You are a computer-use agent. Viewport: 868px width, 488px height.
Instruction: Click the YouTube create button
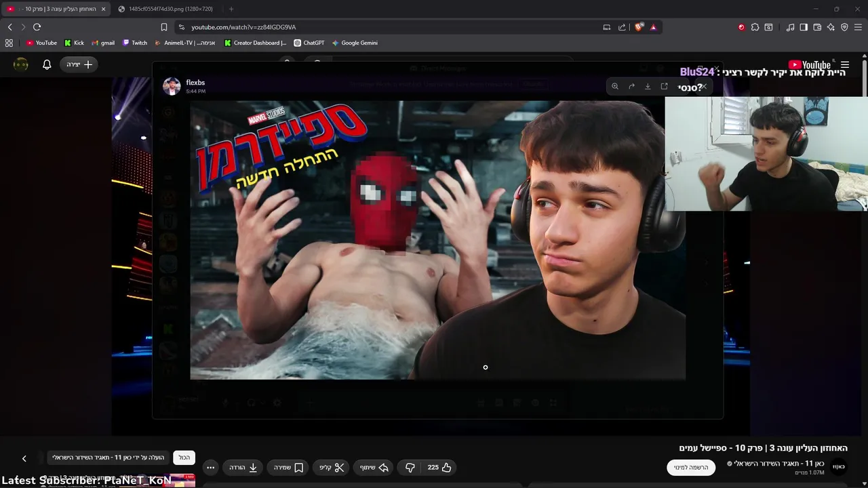79,64
